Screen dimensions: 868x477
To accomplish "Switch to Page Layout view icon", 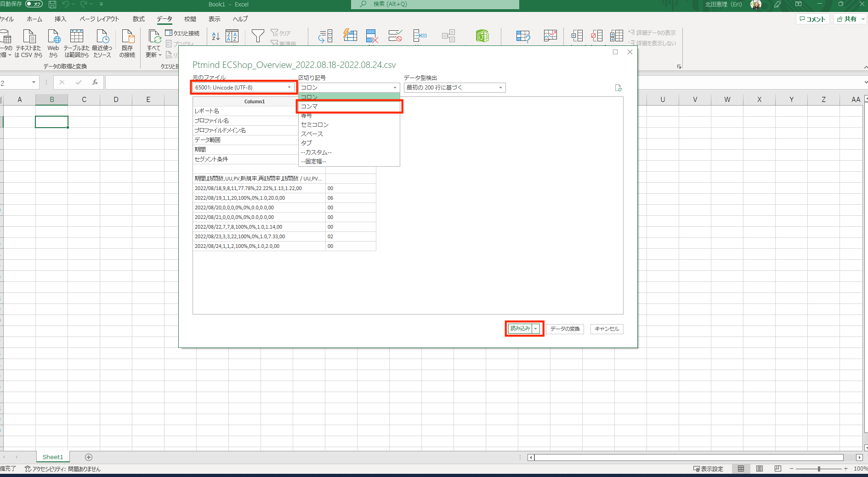I will tap(760, 469).
